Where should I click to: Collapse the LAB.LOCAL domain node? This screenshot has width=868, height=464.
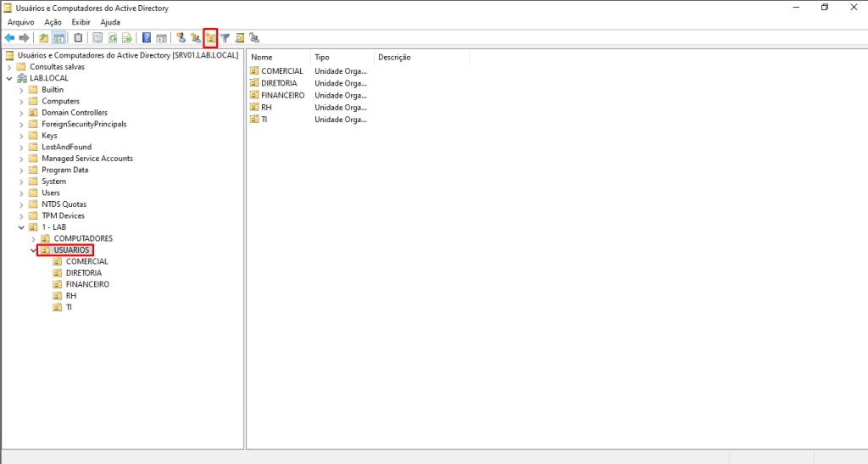(x=9, y=79)
